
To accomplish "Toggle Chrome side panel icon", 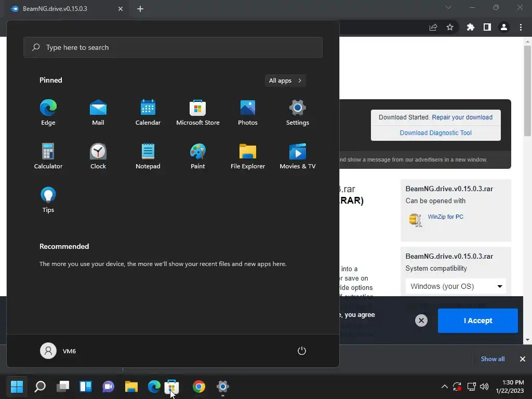I will coord(487,27).
